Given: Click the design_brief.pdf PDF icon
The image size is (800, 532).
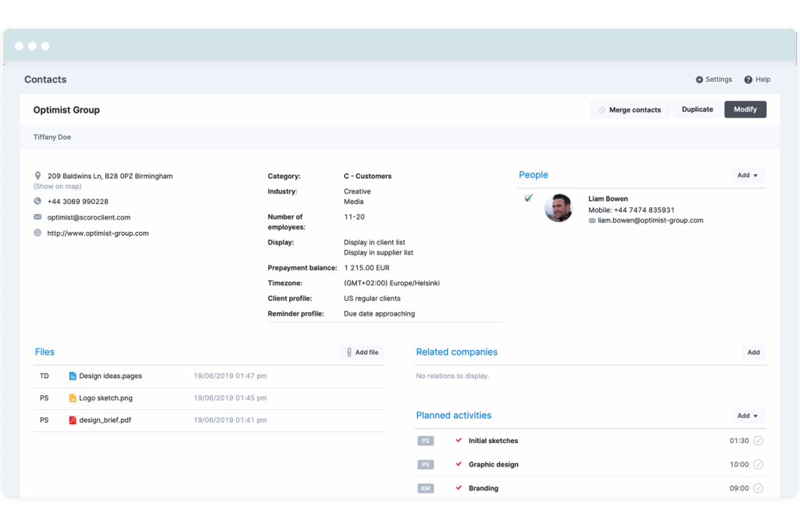Looking at the screenshot, I should pyautogui.click(x=73, y=420).
